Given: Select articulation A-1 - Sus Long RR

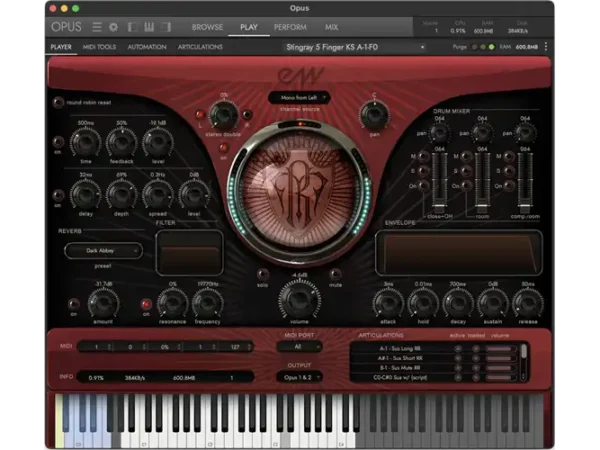Looking at the screenshot, I should (x=401, y=349).
